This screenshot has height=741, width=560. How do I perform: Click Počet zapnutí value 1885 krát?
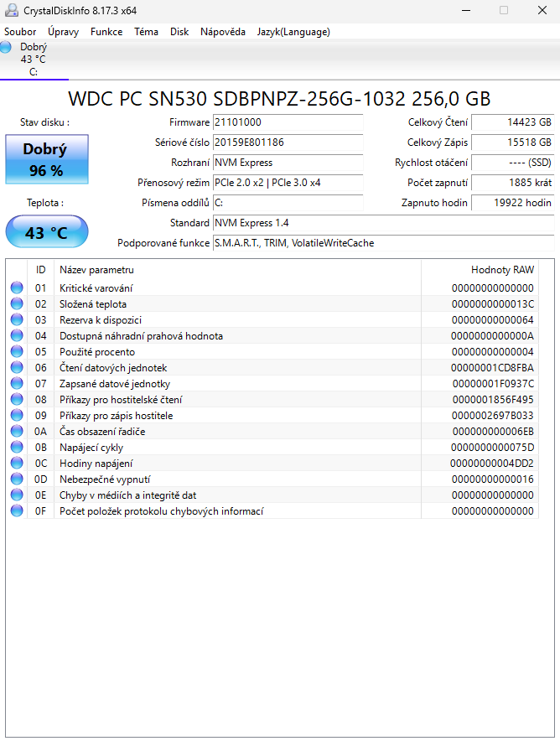[x=513, y=183]
